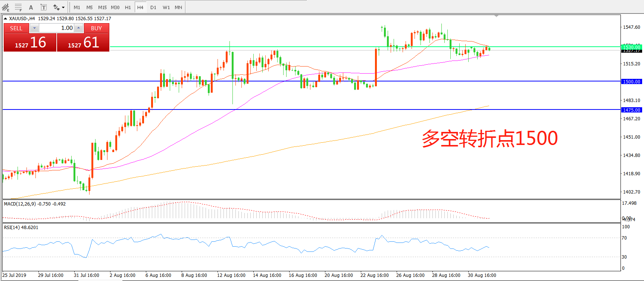Image resolution: width=644 pixels, height=281 pixels.
Task: Click the 1.00 volume input field
Action: [x=57, y=28]
